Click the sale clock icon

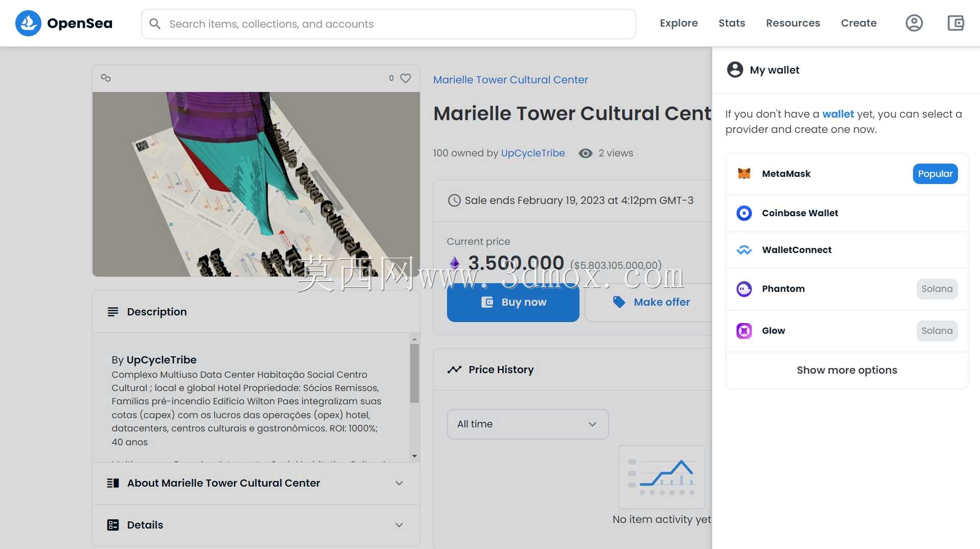click(454, 200)
